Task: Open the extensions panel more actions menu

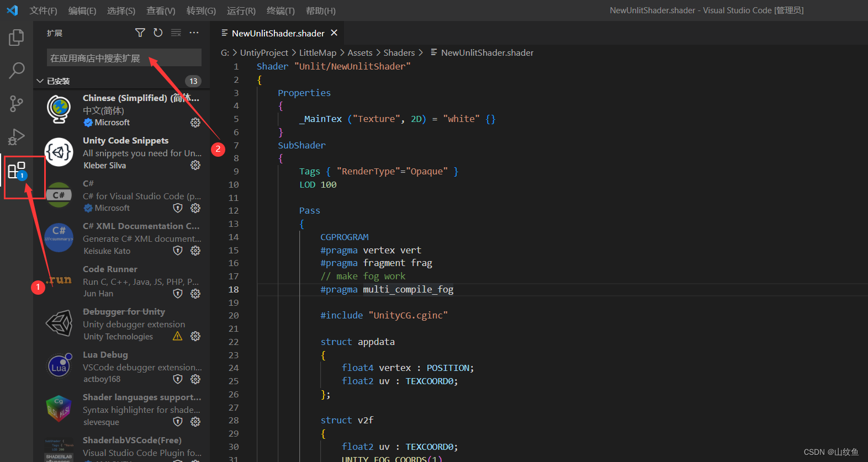Action: 194,33
